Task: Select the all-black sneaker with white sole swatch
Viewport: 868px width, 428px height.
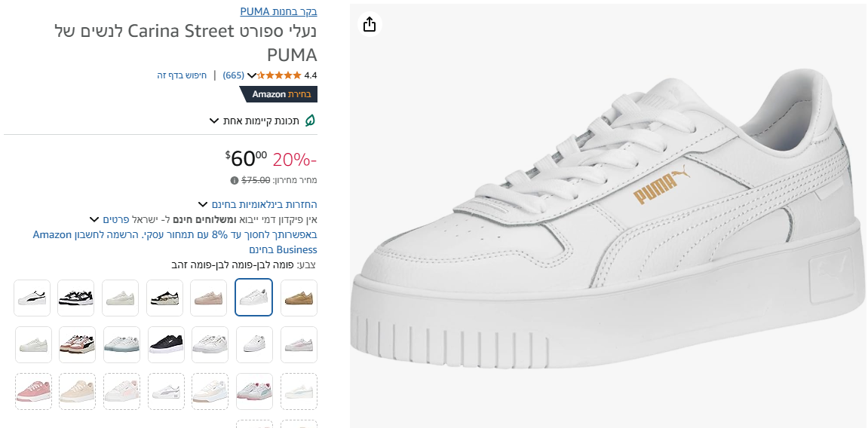Action: point(166,345)
